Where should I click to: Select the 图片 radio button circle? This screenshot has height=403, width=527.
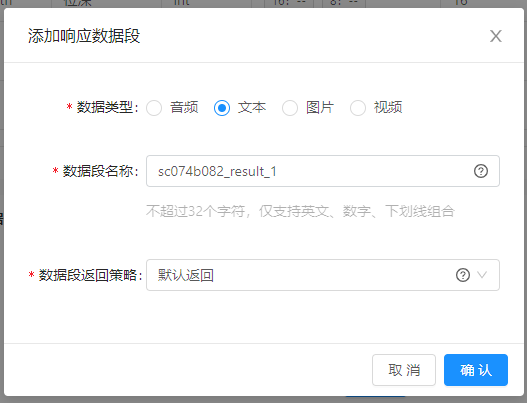point(290,108)
